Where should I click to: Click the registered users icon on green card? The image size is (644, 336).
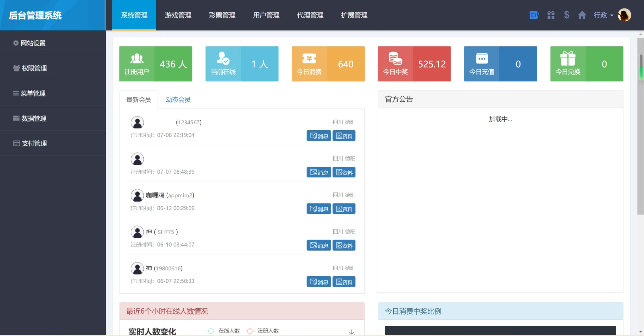point(136,58)
